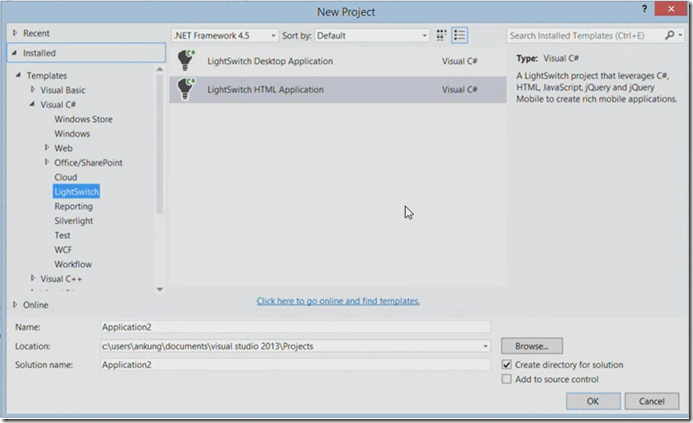Screen dimensions: 693x423
Task: Switch to small icons view
Action: 441,35
